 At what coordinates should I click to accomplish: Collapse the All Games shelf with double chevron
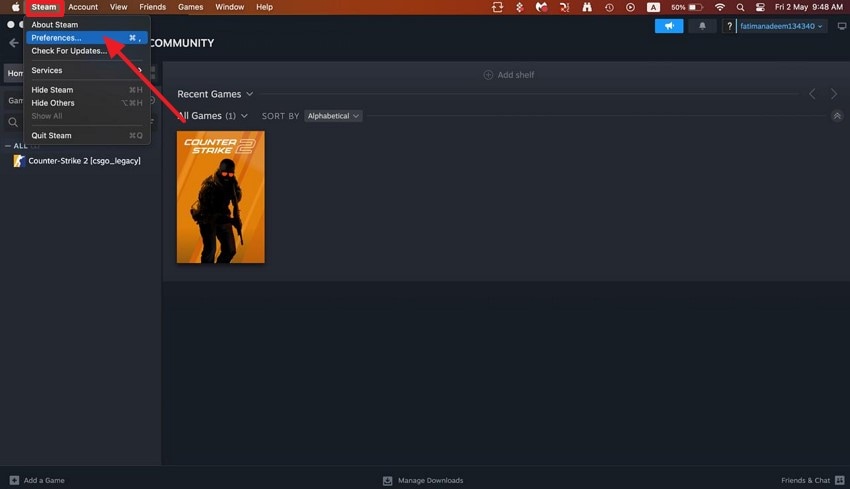[837, 116]
